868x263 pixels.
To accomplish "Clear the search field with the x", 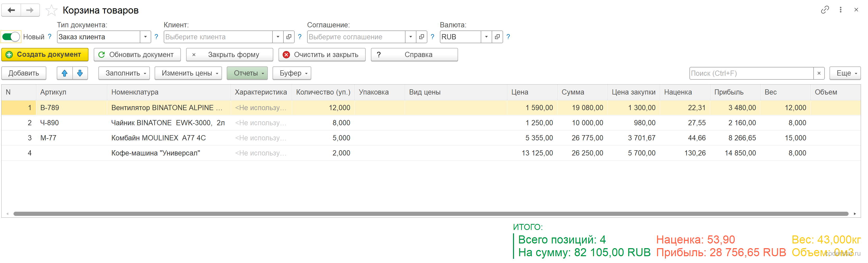I will coord(819,73).
